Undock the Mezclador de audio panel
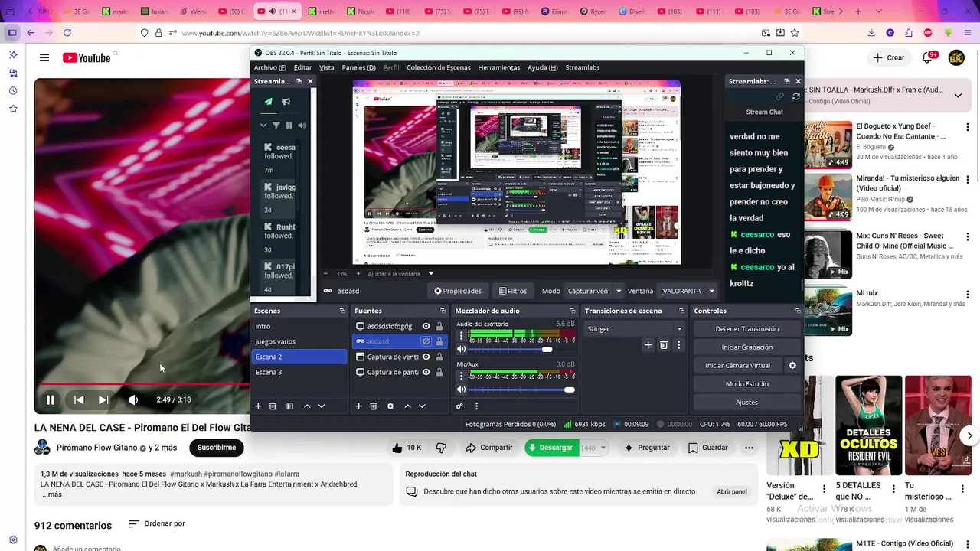The image size is (980, 551). pos(572,311)
